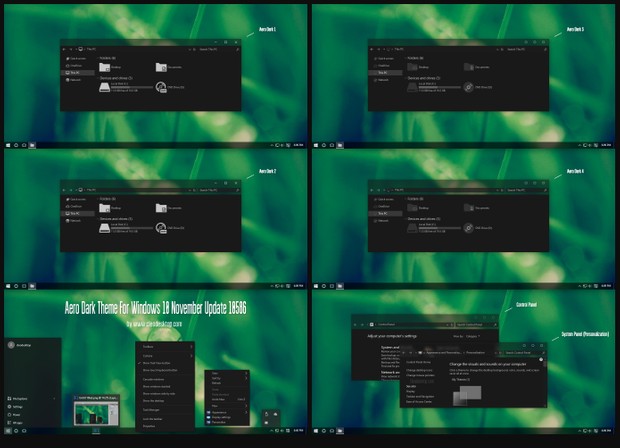Toggle Lock the taskbar option

[x=165, y=419]
